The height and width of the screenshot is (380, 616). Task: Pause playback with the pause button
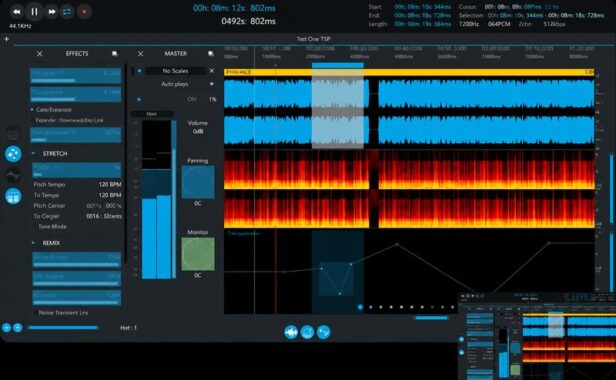click(x=34, y=12)
